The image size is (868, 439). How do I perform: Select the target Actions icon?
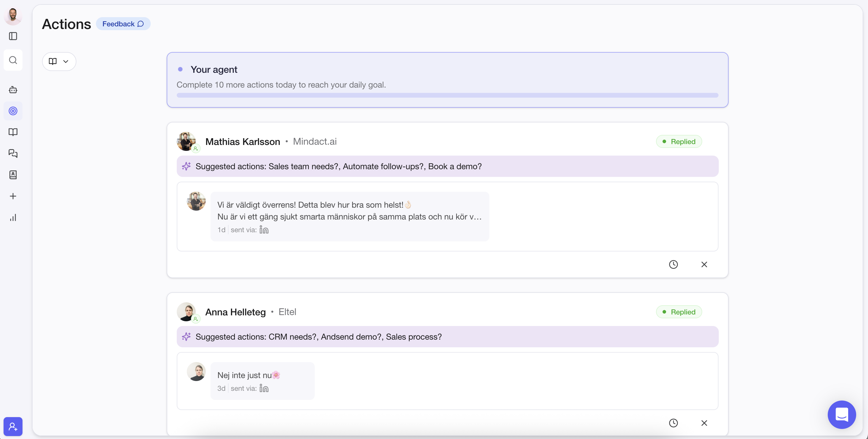click(x=13, y=111)
